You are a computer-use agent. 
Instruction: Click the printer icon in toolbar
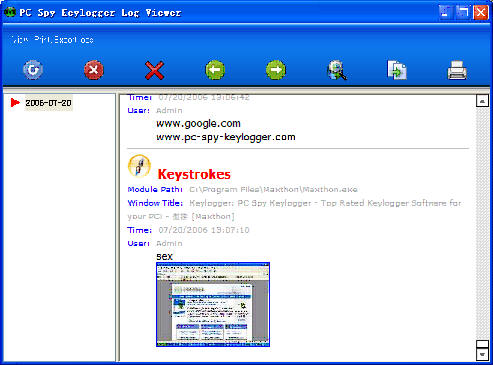point(457,70)
